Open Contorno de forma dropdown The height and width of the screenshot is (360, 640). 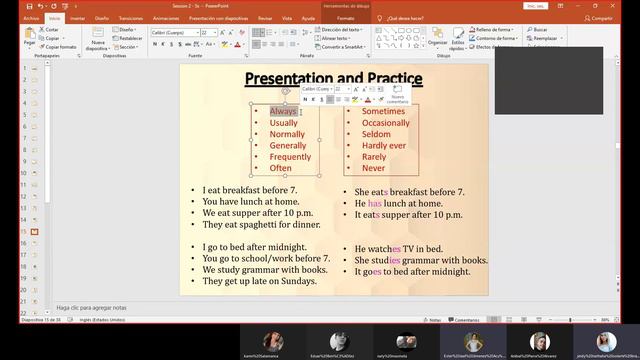point(493,38)
